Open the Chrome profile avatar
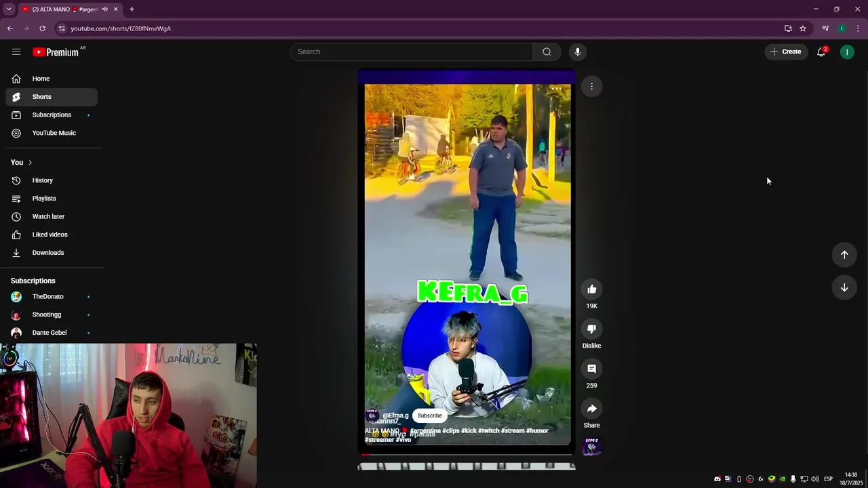The height and width of the screenshot is (488, 868). coord(842,28)
